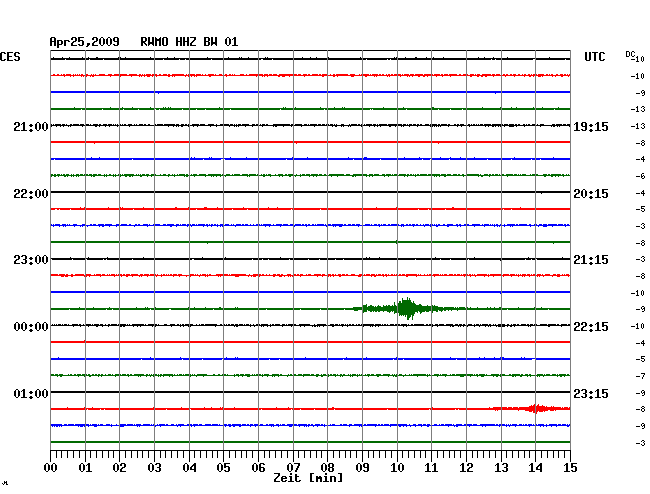The width and height of the screenshot is (650, 494).
Task: Click the CES timezone label
Action: coord(10,57)
